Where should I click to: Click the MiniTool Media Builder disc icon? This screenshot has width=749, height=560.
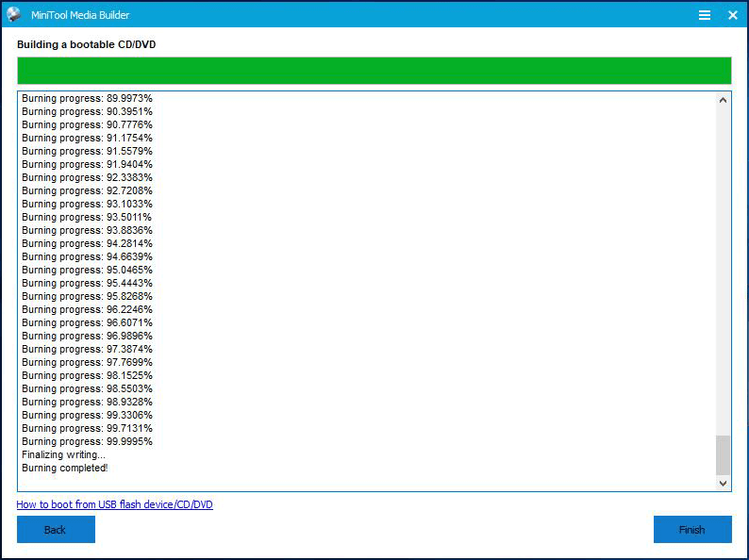tap(14, 15)
